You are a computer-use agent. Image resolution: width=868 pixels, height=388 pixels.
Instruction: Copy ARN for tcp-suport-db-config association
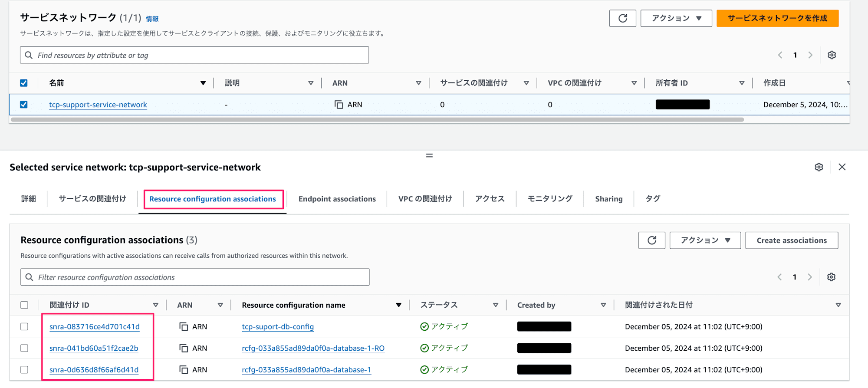coord(184,327)
